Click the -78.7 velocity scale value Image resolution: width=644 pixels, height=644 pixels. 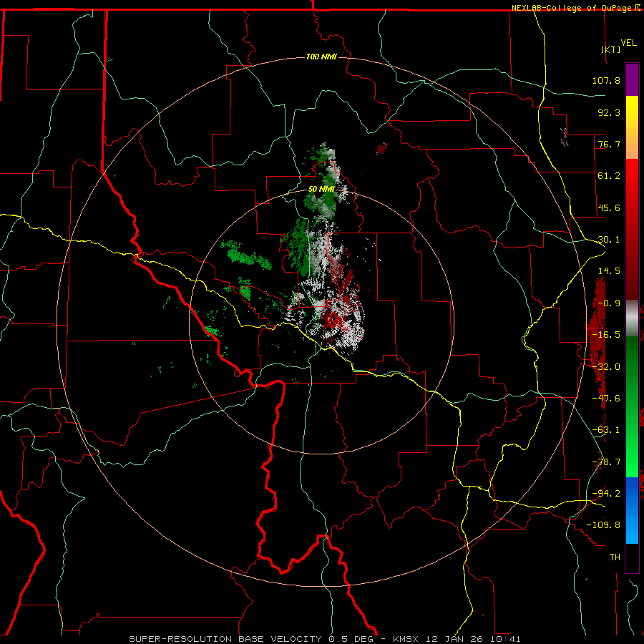coord(606,462)
